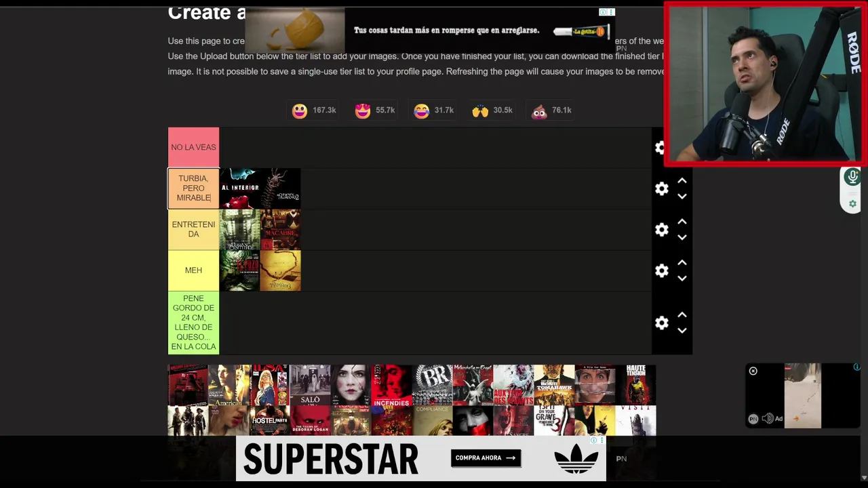Open settings gear for NO LA VEAS tier

pos(660,148)
